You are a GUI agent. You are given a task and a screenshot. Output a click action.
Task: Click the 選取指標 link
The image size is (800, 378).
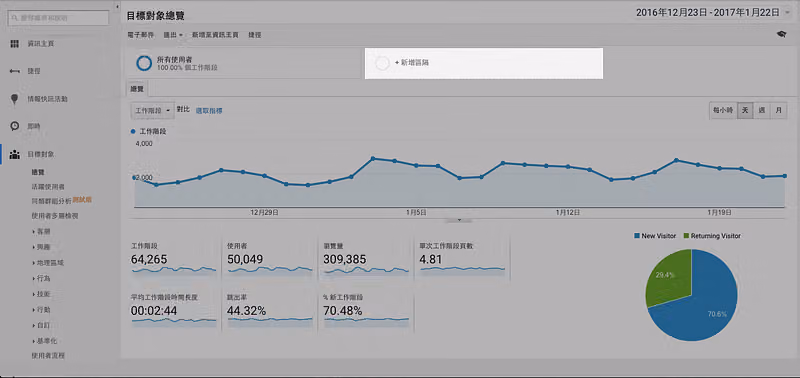[x=209, y=111]
